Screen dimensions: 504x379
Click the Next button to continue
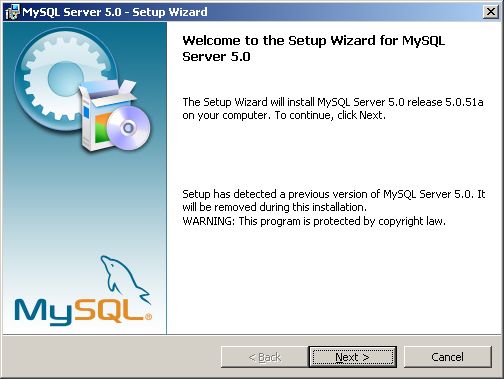coord(352,357)
